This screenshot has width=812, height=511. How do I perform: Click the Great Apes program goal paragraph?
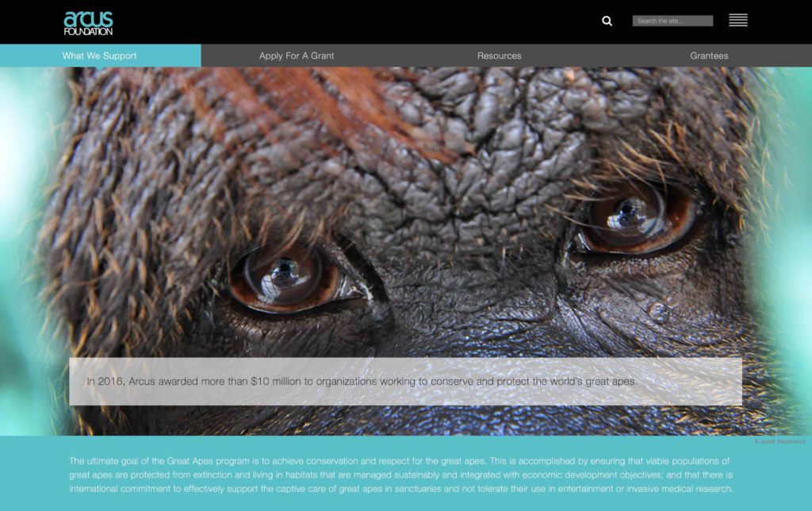pyautogui.click(x=401, y=474)
